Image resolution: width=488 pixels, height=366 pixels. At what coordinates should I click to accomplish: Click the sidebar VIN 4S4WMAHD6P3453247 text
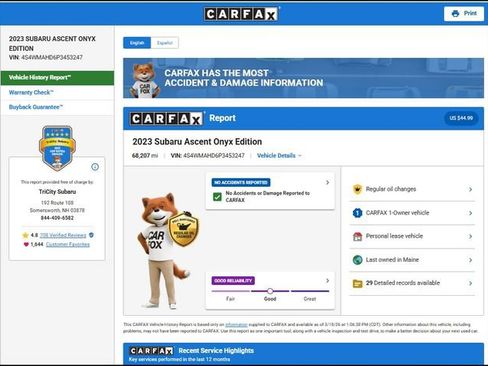coord(46,57)
